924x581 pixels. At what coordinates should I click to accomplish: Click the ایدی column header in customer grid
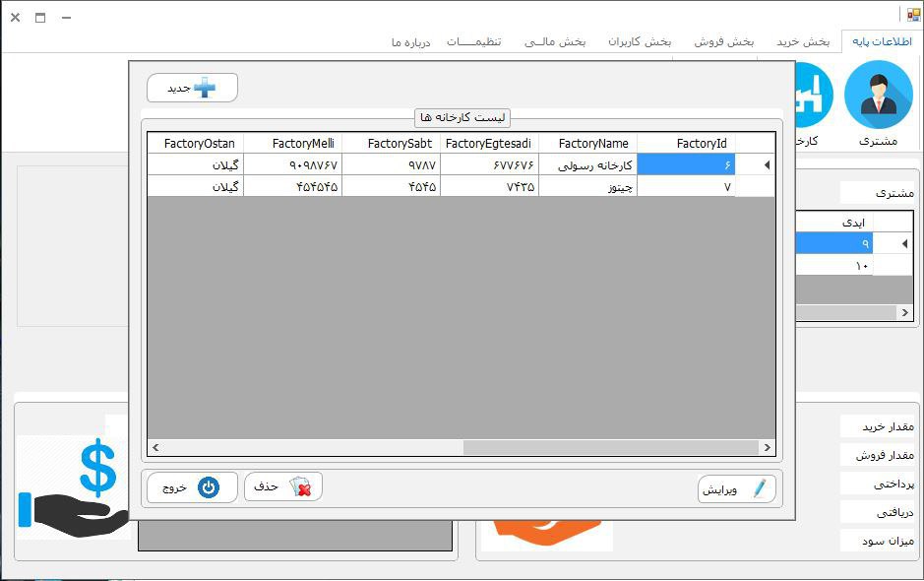pos(834,222)
